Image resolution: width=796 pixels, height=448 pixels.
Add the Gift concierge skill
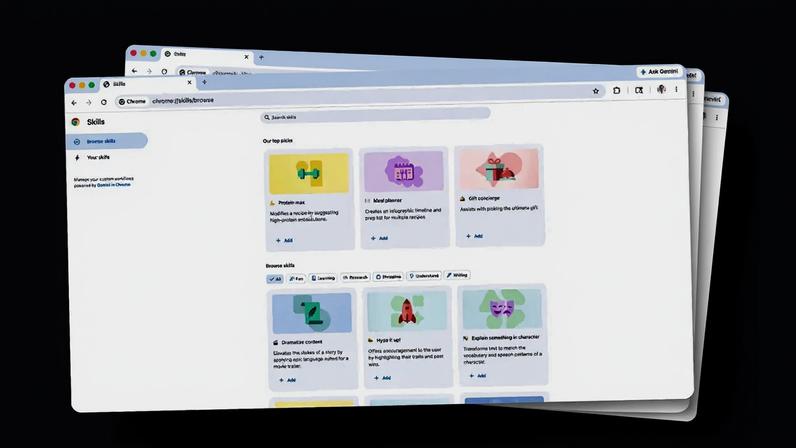coord(474,236)
